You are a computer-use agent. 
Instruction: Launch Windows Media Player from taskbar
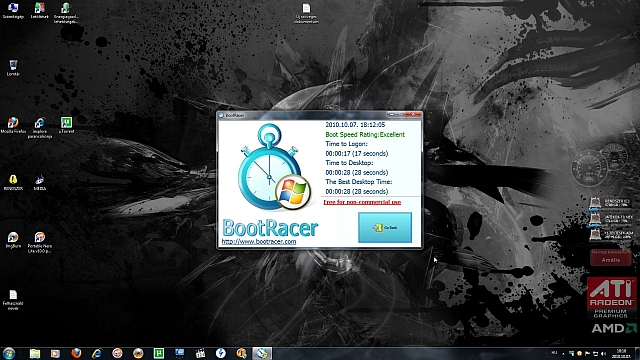coord(55,353)
